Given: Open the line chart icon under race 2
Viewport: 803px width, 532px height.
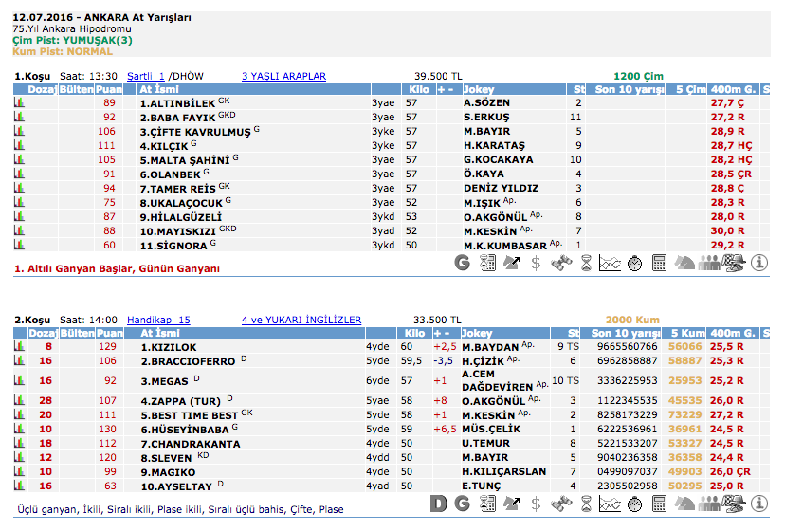Looking at the screenshot, I should [x=611, y=503].
